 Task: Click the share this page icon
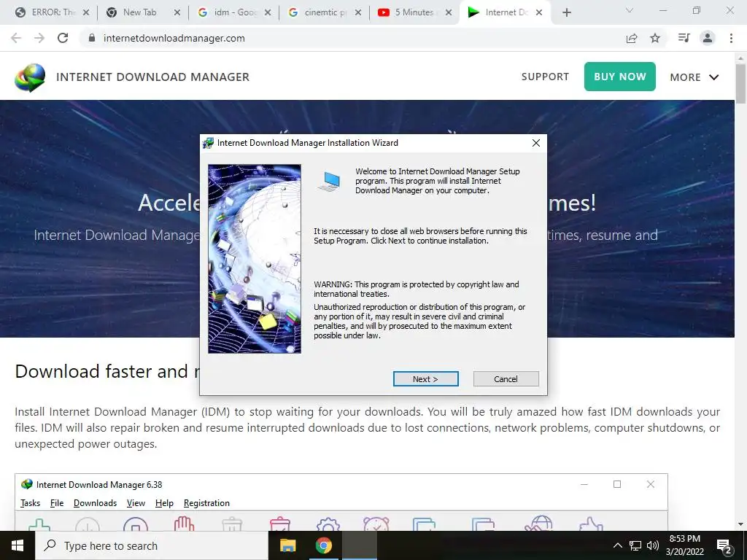[632, 38]
